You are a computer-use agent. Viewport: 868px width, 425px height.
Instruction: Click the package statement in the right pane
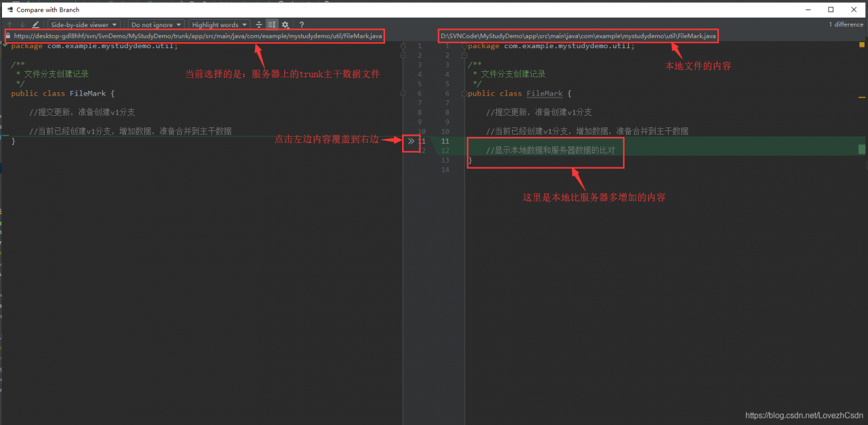point(551,46)
